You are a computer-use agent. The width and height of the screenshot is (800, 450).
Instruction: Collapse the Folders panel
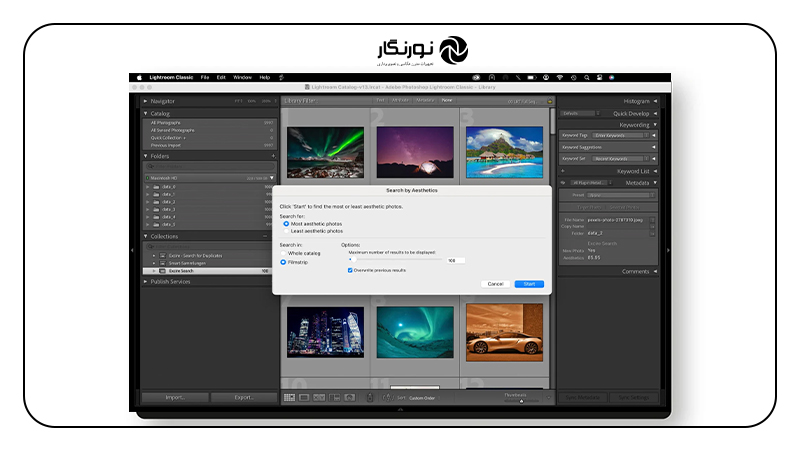(x=146, y=156)
